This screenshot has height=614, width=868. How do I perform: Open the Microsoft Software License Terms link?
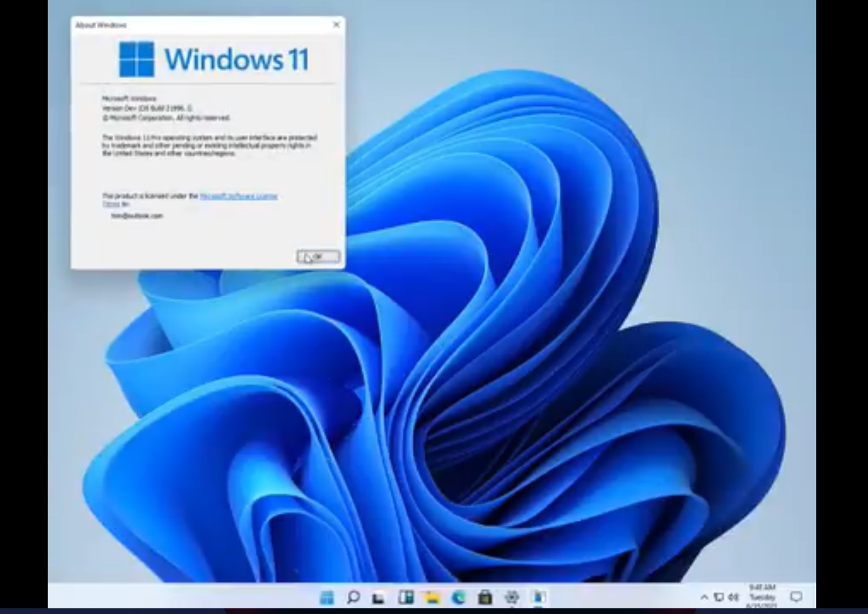point(238,196)
